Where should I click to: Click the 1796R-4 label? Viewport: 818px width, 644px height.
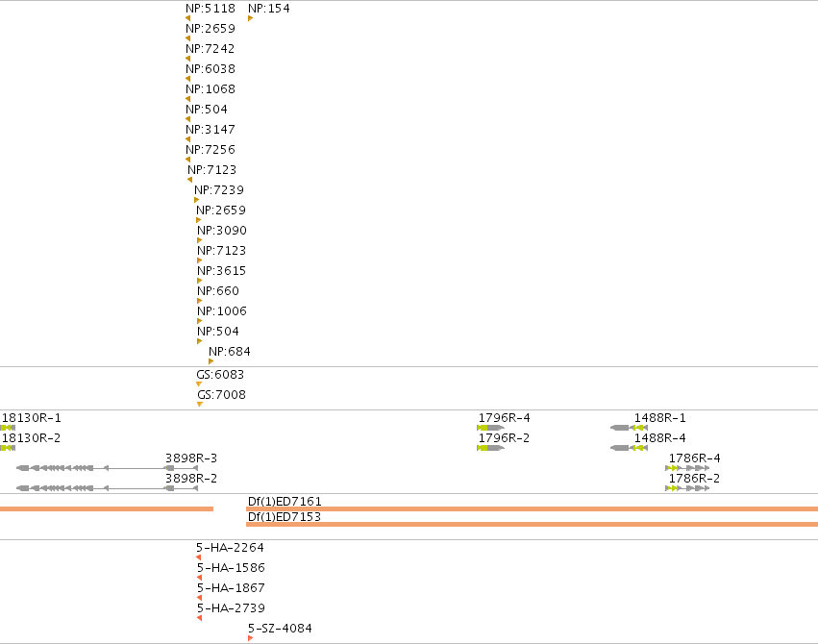tap(504, 418)
